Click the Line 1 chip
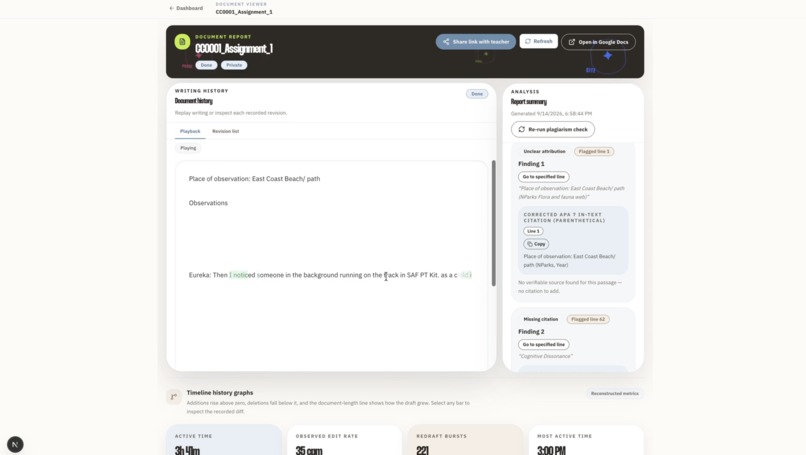 click(533, 231)
